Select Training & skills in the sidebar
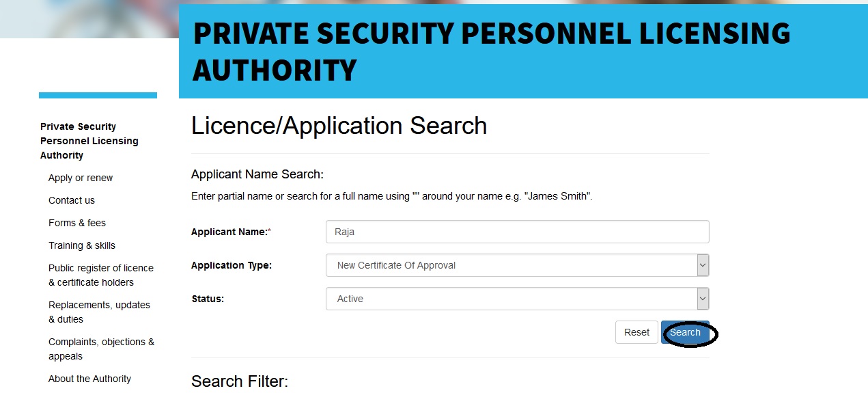868x393 pixels. coord(82,245)
